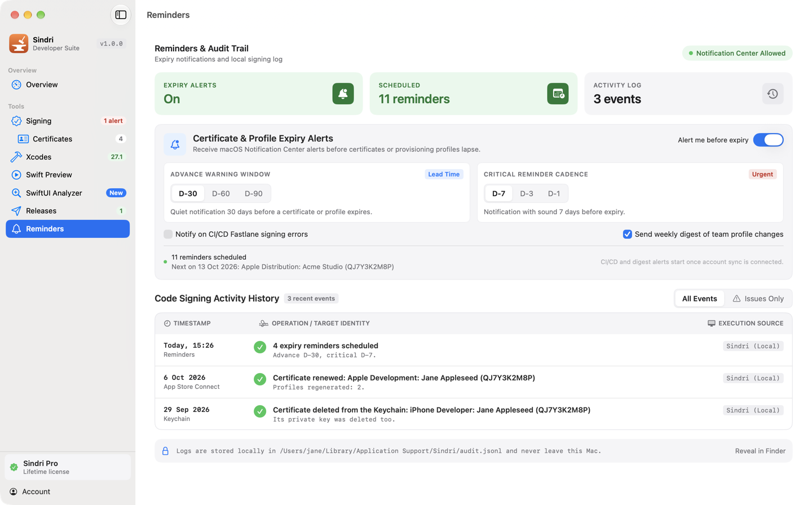Choose D-1 critical reminder cadence
Viewport: 812px width, 505px height.
pyautogui.click(x=554, y=193)
